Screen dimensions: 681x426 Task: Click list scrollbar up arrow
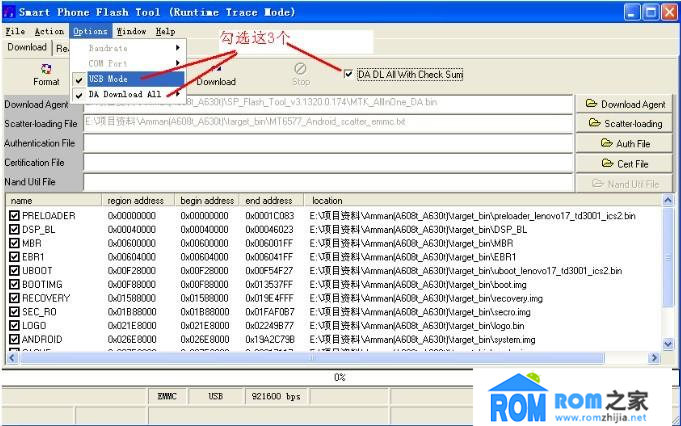(668, 200)
